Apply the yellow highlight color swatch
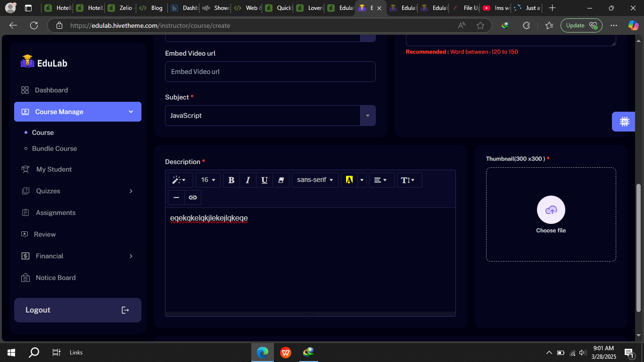Screen dimensions: 644x362 [349, 180]
